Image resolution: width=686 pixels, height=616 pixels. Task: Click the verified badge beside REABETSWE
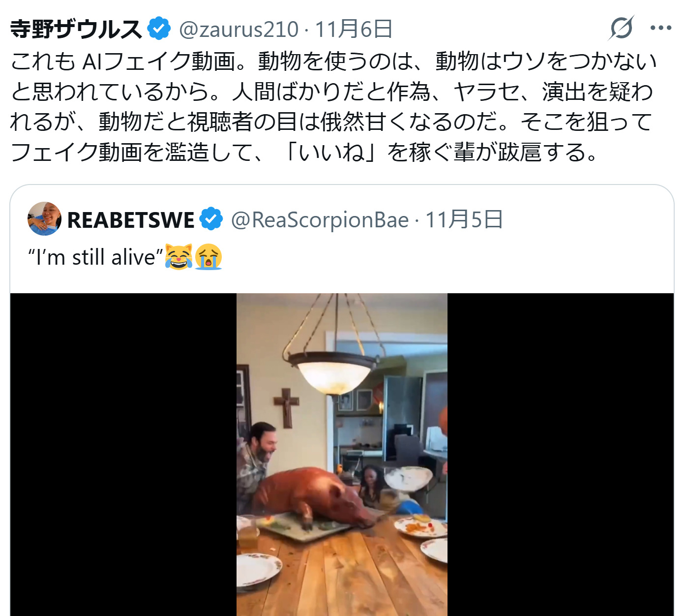point(211,219)
